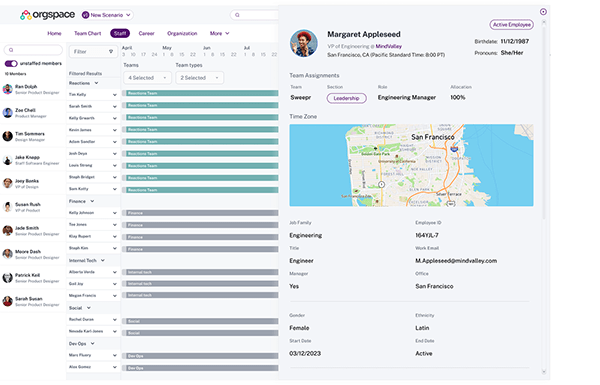Click the M.Appleseed@mindvalley.com email
This screenshot has width=600, height=385.
click(456, 261)
